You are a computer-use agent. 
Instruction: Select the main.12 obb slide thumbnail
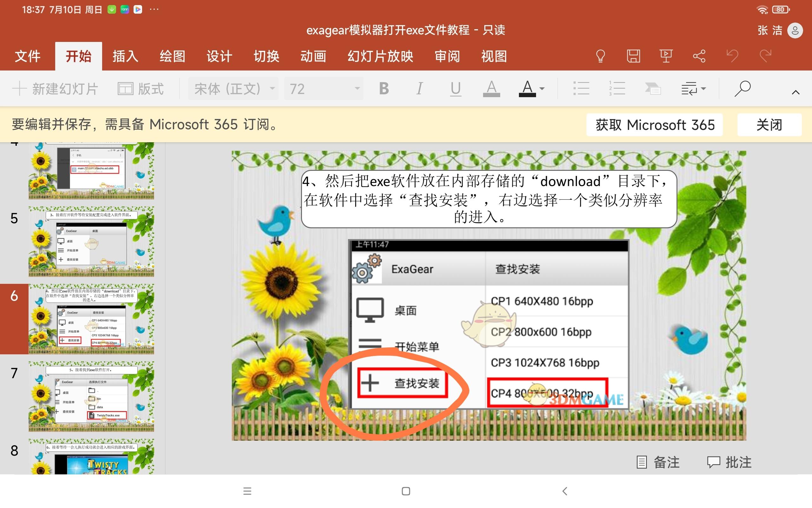coord(91,171)
